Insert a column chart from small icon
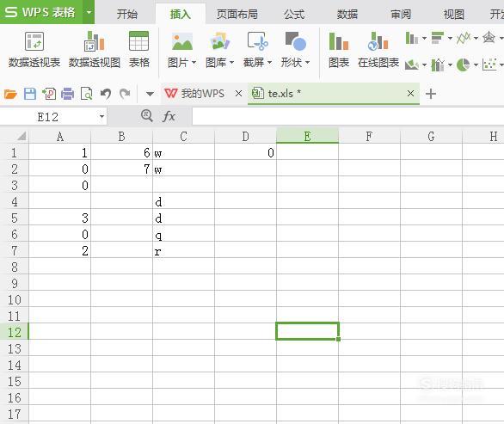504x424 pixels. 412,38
